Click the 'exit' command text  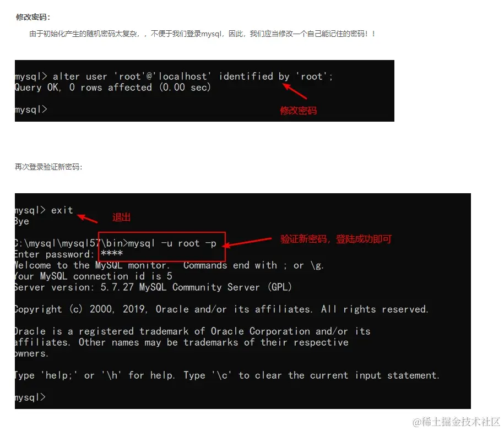(62, 210)
